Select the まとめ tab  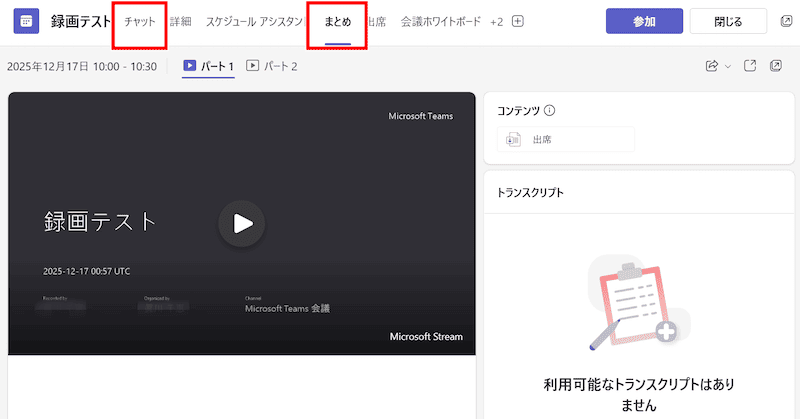click(x=337, y=21)
